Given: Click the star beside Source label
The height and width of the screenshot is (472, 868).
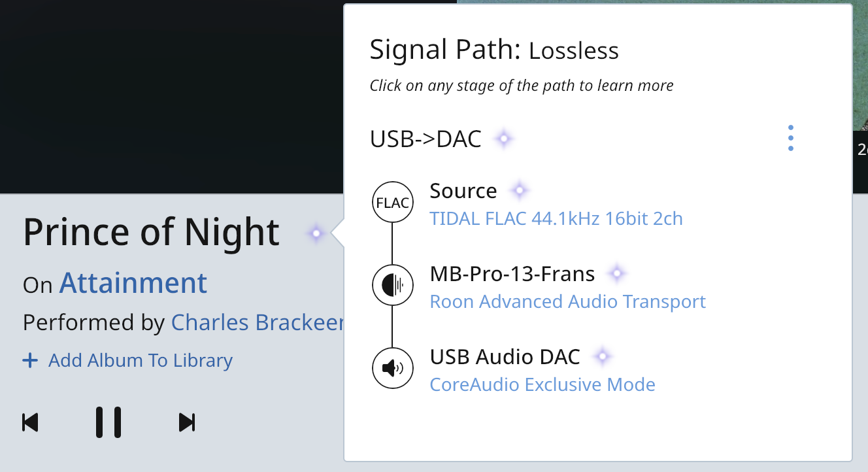Looking at the screenshot, I should [x=519, y=191].
